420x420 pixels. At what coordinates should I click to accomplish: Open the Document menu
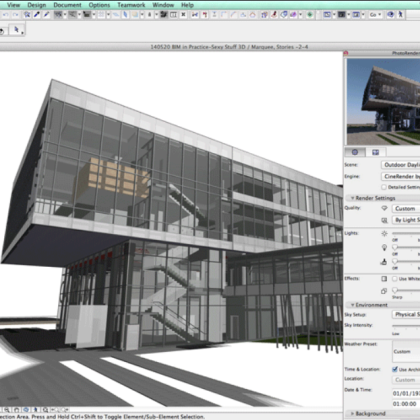(67, 5)
